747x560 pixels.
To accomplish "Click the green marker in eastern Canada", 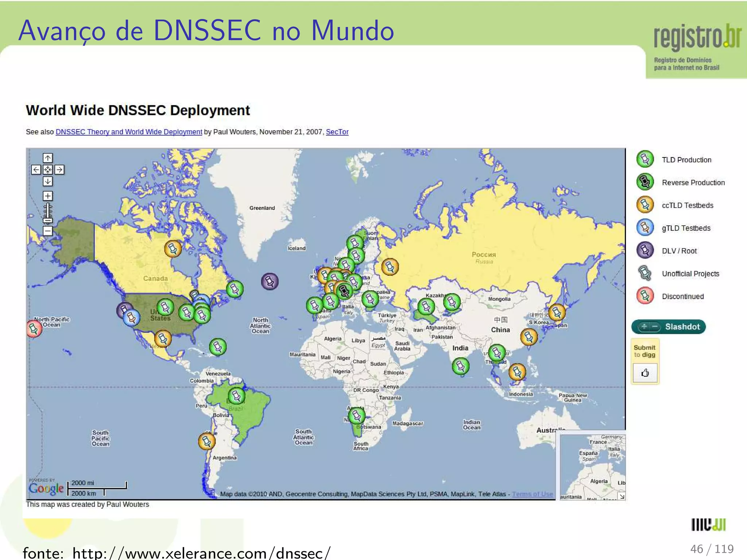I will coord(235,289).
